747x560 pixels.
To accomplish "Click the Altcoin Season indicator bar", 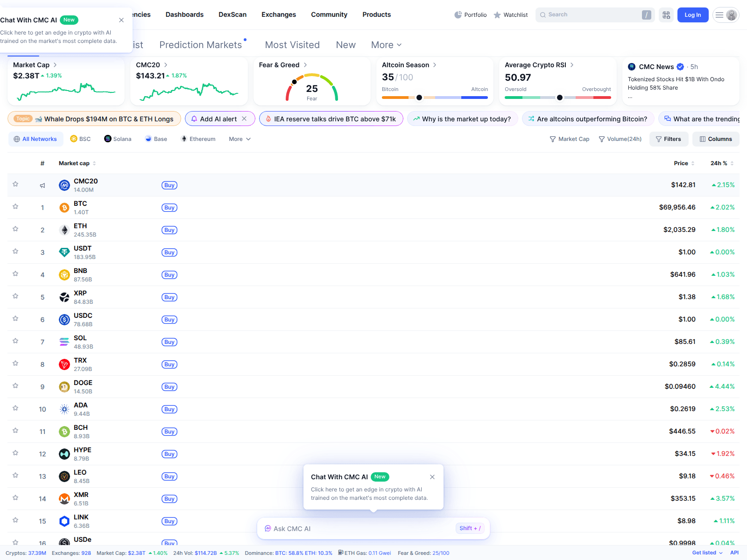I will 435,98.
